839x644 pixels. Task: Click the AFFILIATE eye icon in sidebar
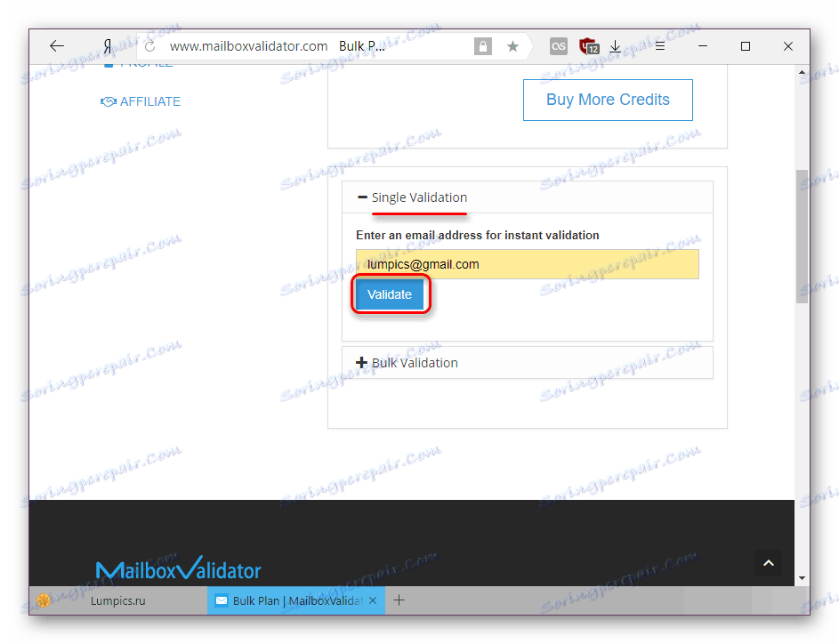[x=109, y=101]
